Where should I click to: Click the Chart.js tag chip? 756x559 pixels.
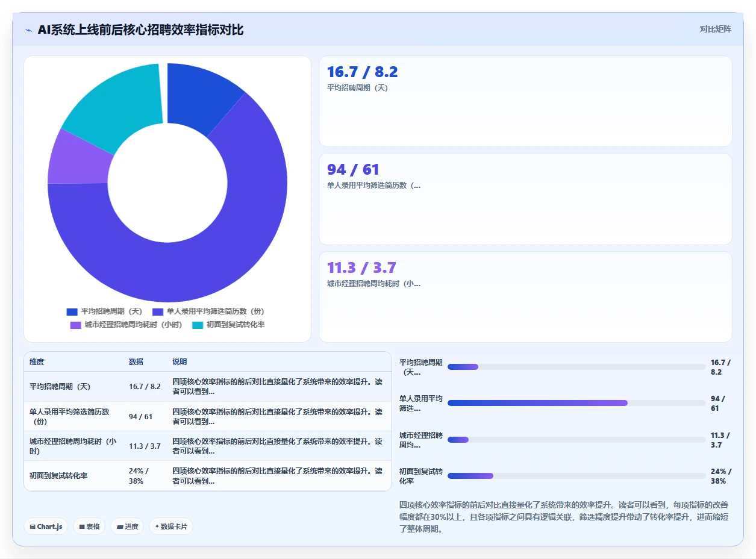tap(46, 526)
